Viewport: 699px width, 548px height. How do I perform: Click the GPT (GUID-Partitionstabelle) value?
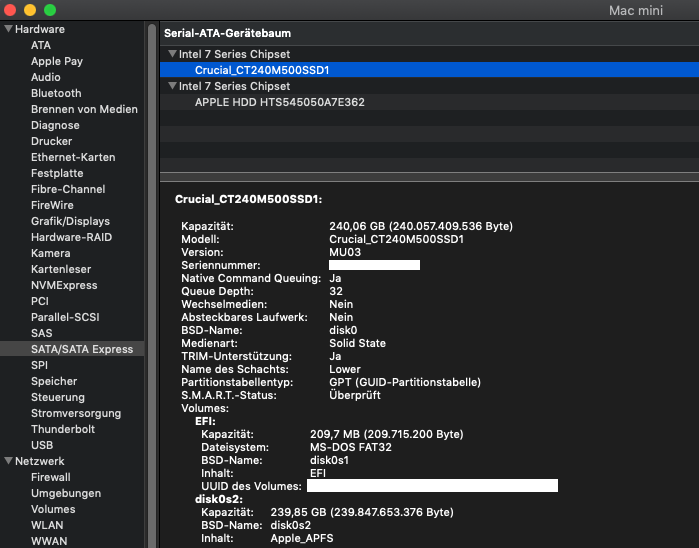[405, 382]
